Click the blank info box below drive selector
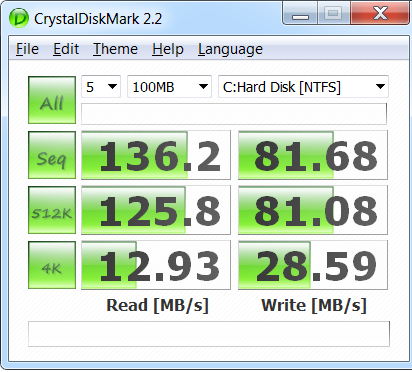Viewport: 412px width, 372px height. tap(234, 114)
